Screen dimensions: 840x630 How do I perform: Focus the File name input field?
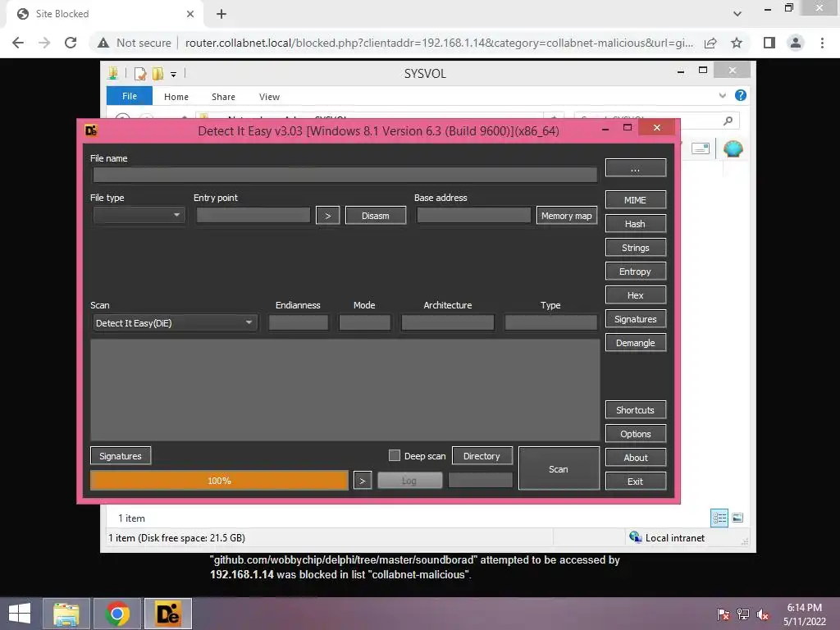pyautogui.click(x=345, y=175)
